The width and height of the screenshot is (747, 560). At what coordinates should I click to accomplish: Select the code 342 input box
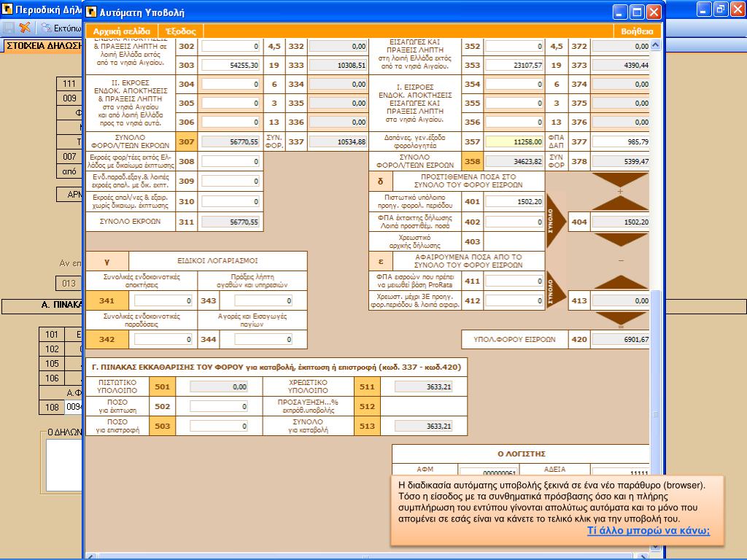click(x=163, y=340)
